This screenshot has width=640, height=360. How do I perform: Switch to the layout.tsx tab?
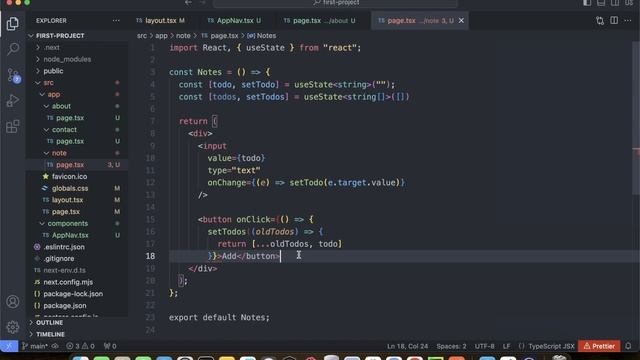(x=160, y=20)
